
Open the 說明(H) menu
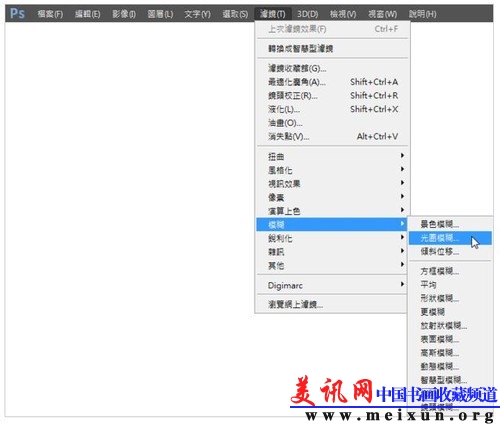422,14
